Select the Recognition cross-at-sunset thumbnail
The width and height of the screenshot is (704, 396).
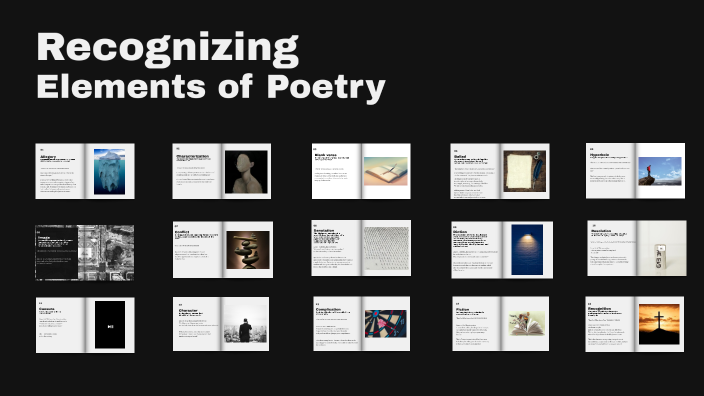pos(634,324)
